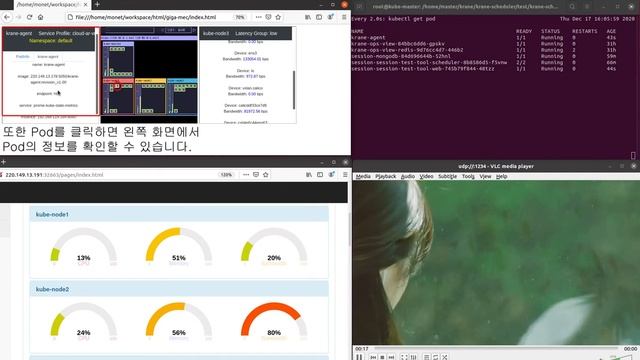This screenshot has width=640, height=360.
Task: Select the giga-mec index.html browser tab
Action: [x=48, y=4]
